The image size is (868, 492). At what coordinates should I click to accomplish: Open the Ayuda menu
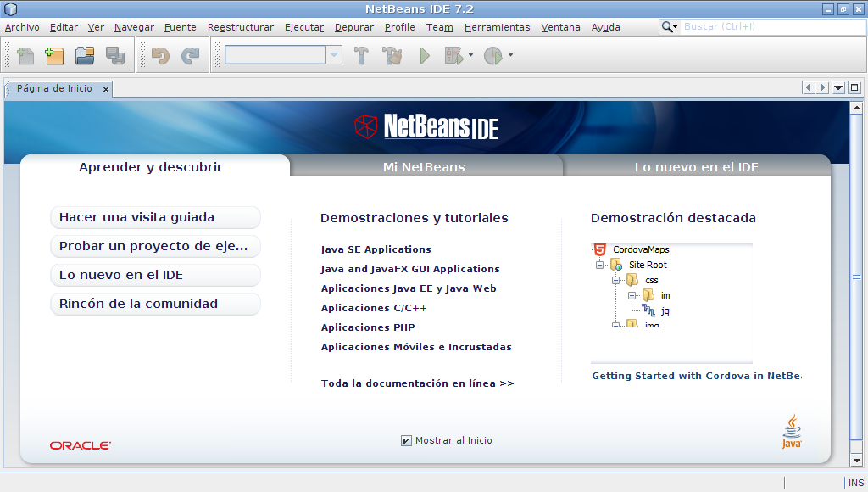pos(605,27)
